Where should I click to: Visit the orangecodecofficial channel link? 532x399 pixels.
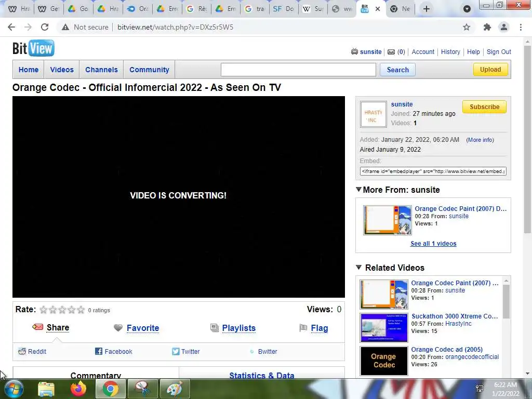472,357
